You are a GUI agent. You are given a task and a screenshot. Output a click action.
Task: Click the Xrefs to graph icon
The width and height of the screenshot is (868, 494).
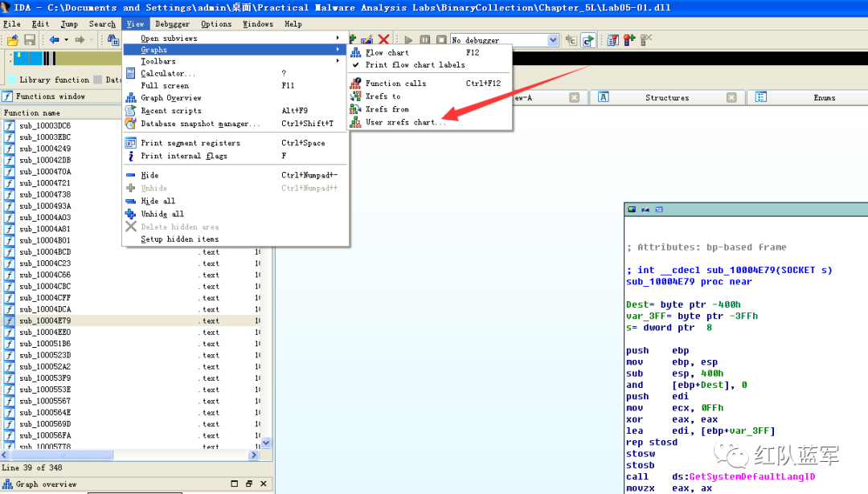click(x=355, y=96)
